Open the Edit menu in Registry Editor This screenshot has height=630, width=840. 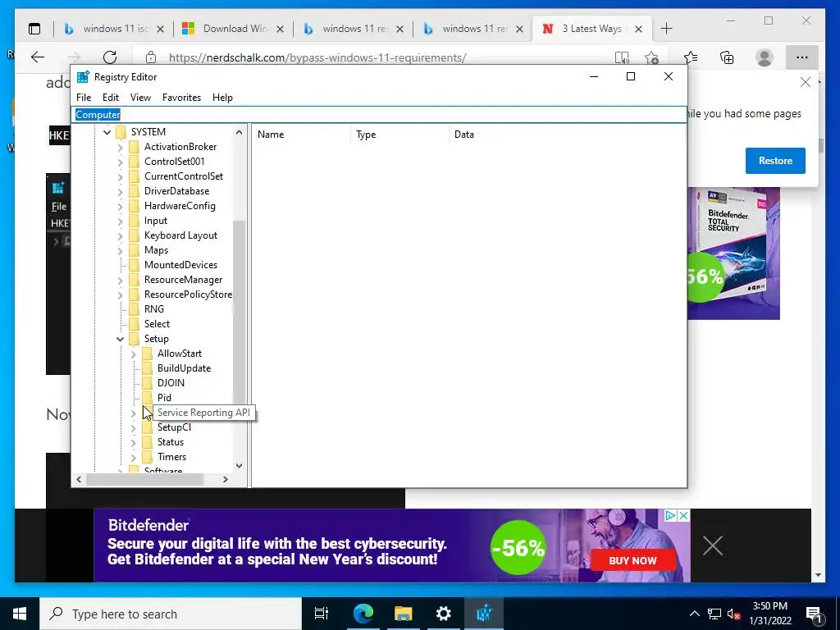click(x=111, y=98)
